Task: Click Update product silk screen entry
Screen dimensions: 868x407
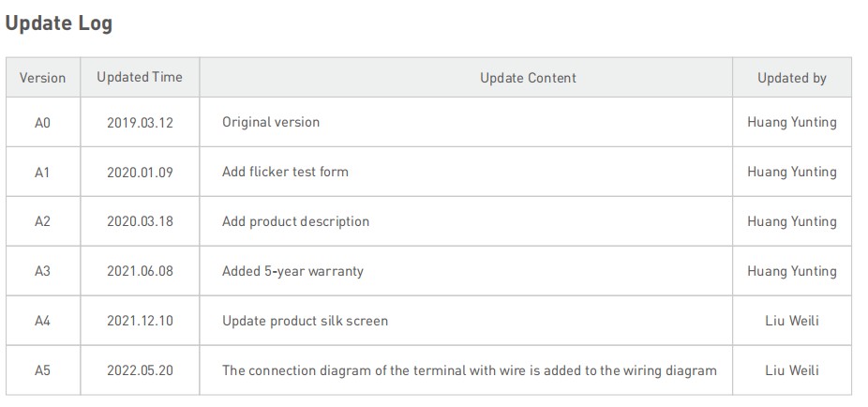Action: 305,321
